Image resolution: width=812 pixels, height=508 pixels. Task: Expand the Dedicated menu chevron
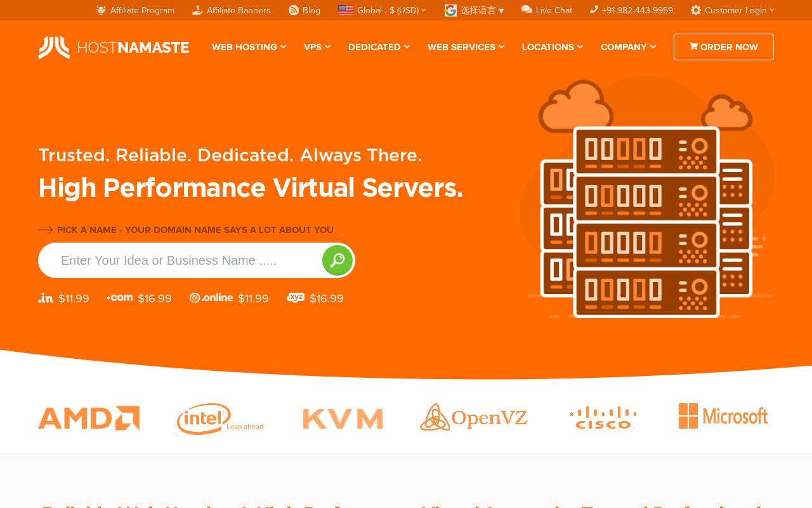pyautogui.click(x=407, y=47)
